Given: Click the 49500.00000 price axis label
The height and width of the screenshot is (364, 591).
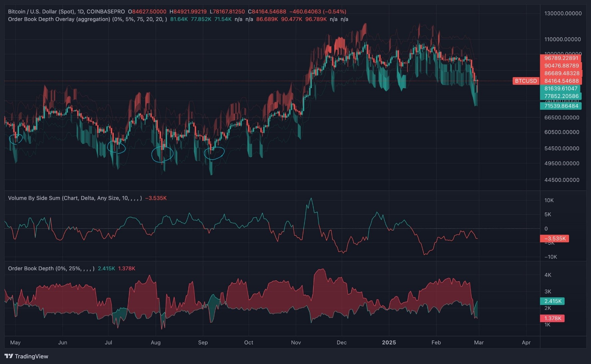Looking at the screenshot, I should [562, 163].
